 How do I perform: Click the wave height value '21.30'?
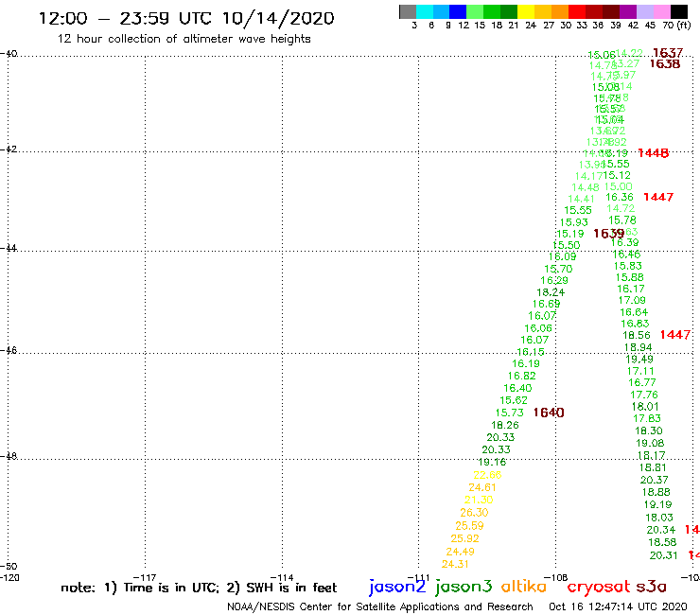(x=479, y=500)
